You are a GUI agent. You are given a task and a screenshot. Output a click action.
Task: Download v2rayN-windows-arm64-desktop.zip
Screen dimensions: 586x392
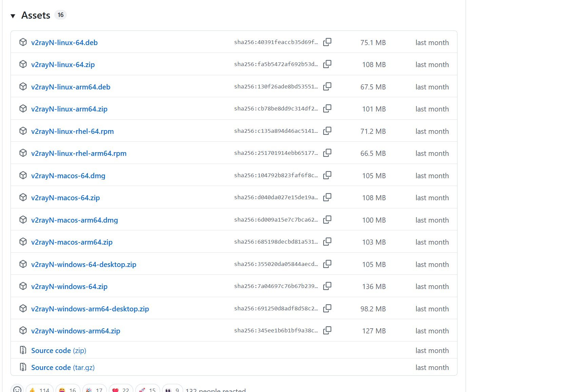point(90,309)
